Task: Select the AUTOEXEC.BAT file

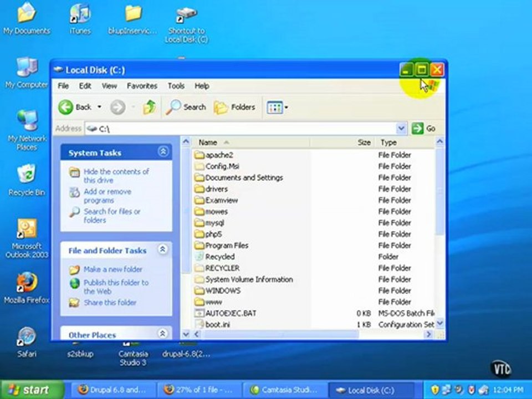Action: tap(226, 314)
